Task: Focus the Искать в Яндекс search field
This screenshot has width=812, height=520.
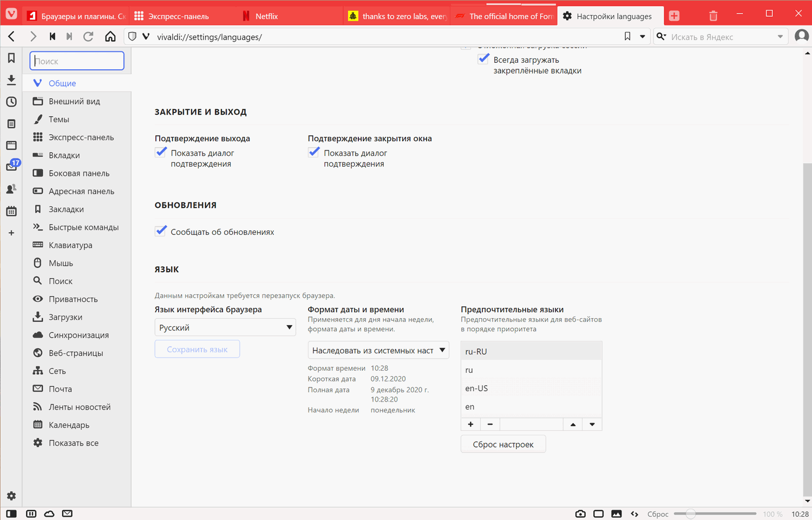Action: (x=722, y=37)
